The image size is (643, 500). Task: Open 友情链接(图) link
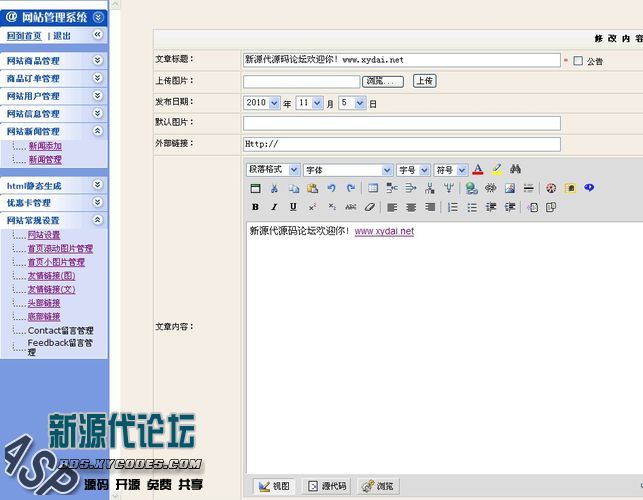[51, 276]
